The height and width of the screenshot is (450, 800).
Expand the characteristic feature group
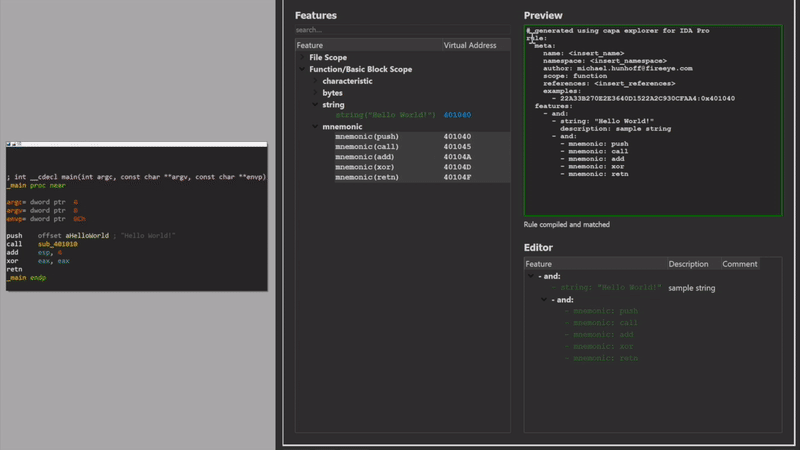(315, 81)
